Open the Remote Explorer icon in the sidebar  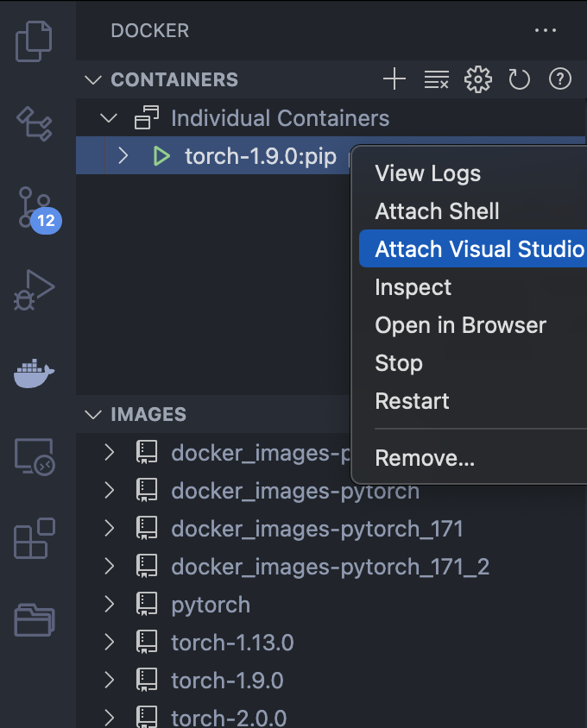point(34,455)
